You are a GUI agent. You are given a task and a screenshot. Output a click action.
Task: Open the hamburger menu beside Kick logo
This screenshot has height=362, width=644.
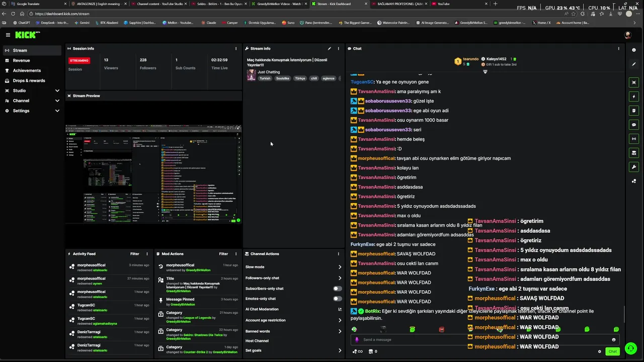(8, 35)
